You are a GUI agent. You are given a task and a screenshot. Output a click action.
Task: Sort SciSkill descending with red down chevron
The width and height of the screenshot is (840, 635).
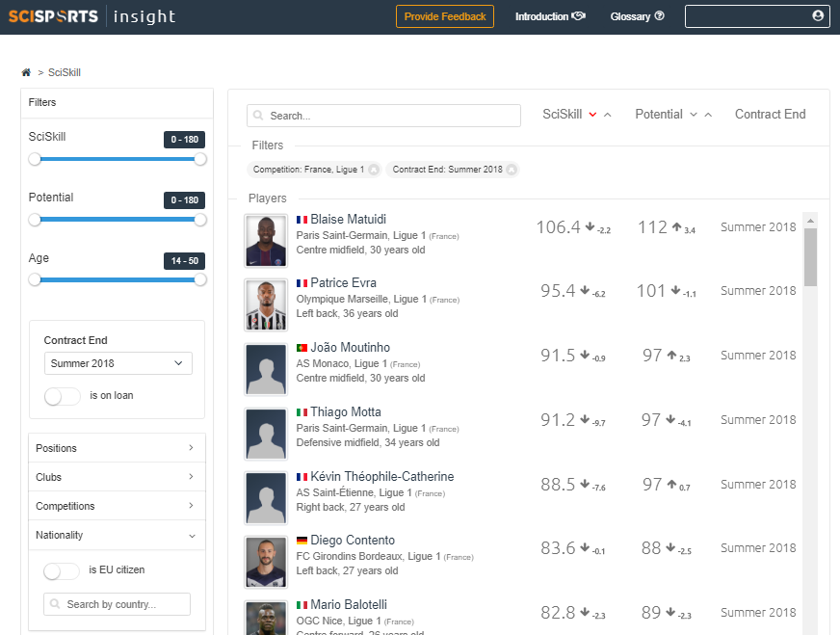[592, 114]
